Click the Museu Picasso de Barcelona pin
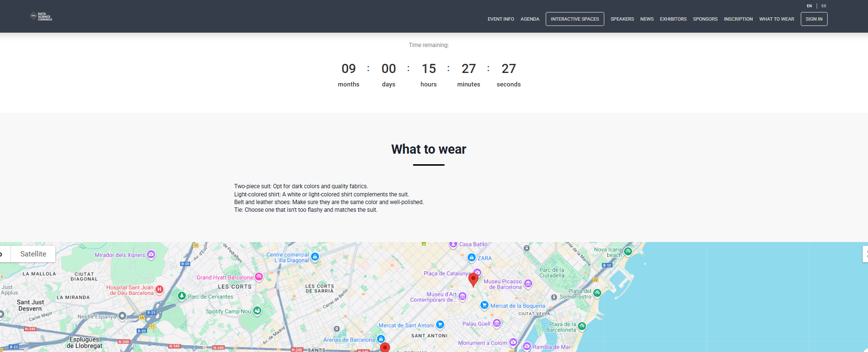Screen dimensions: 868x352 pyautogui.click(x=528, y=284)
